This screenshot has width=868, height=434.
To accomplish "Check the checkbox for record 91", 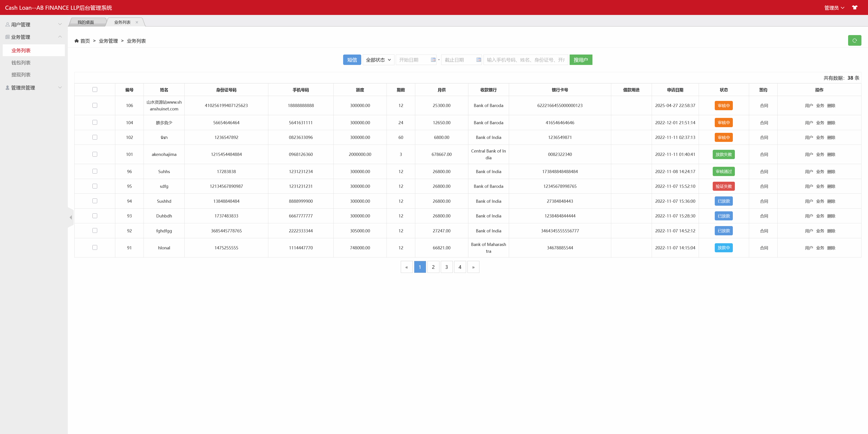I will tap(95, 247).
